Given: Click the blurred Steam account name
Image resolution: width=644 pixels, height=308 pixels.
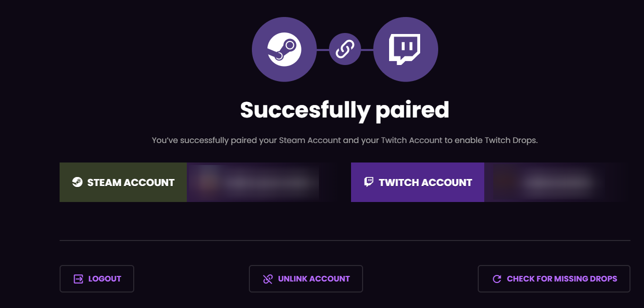Looking at the screenshot, I should [268, 183].
